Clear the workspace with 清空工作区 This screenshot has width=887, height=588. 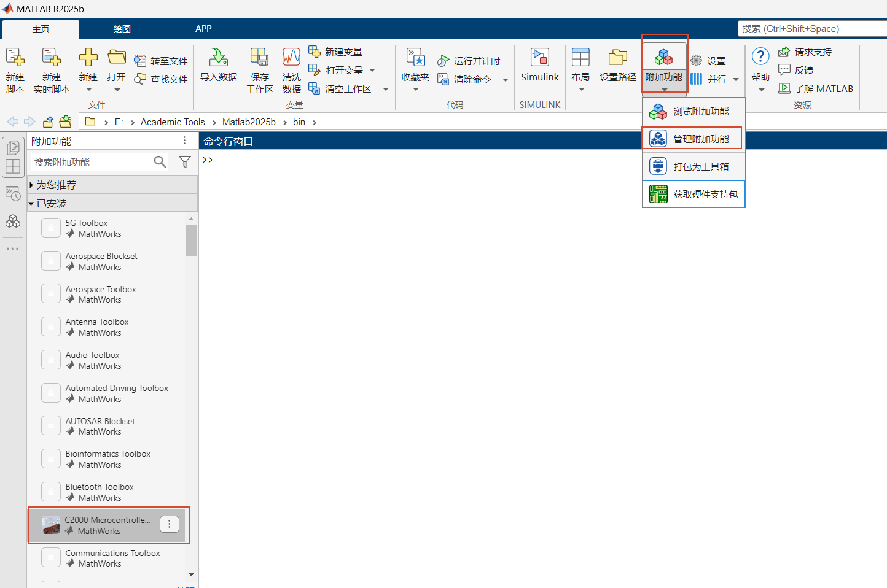pos(340,88)
